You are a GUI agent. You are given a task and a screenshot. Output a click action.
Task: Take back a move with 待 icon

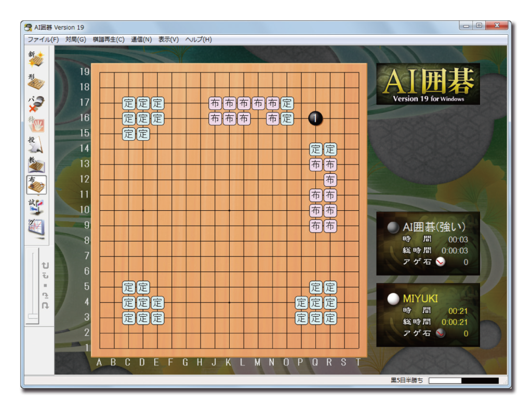coord(36,124)
